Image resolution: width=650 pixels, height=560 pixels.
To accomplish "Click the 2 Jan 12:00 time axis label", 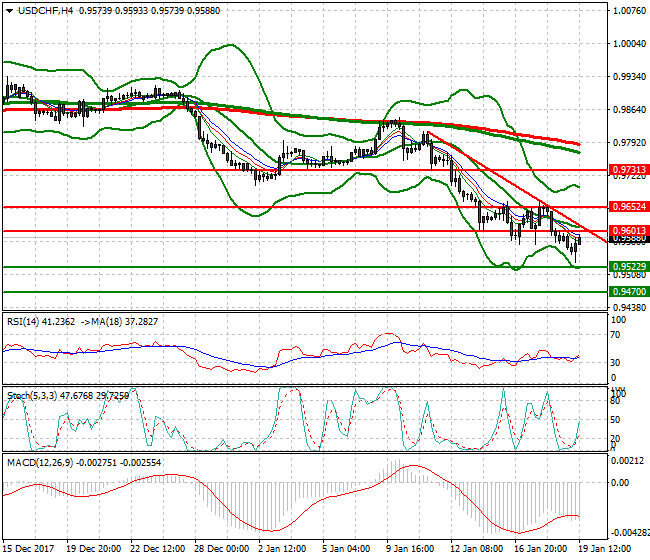I will (282, 549).
